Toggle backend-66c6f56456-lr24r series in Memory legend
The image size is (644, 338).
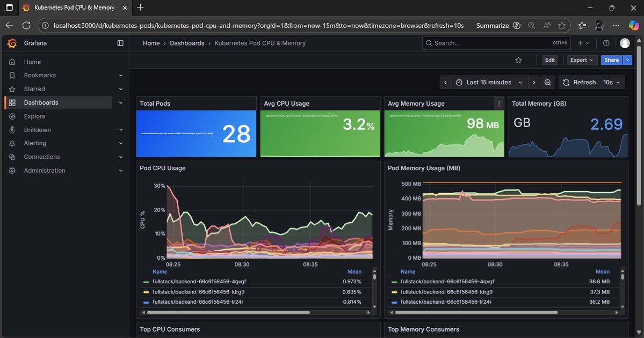point(446,302)
